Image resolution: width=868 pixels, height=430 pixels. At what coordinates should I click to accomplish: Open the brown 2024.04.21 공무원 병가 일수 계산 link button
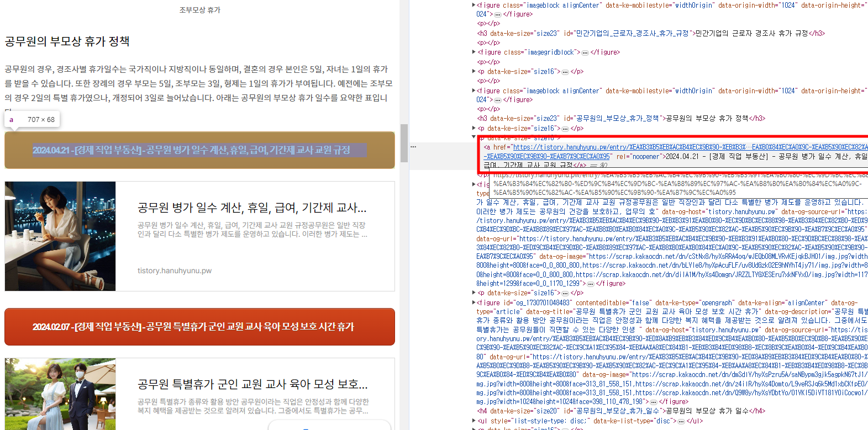coord(199,150)
